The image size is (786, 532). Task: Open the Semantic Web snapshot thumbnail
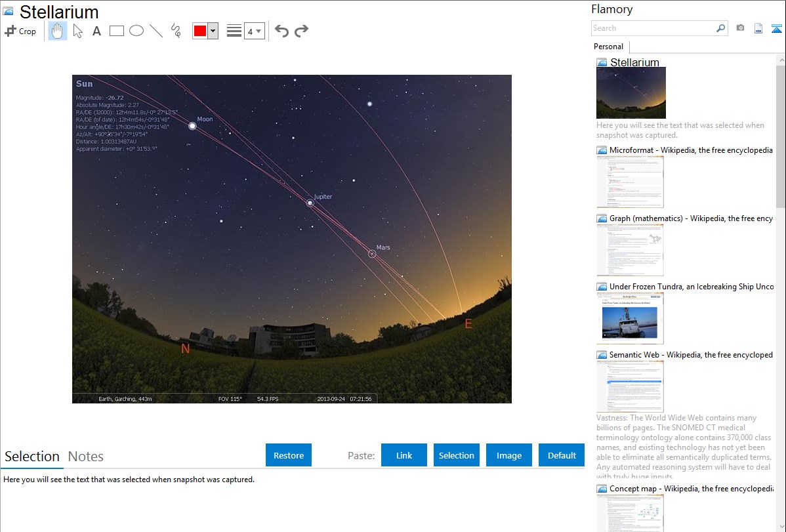pos(630,386)
